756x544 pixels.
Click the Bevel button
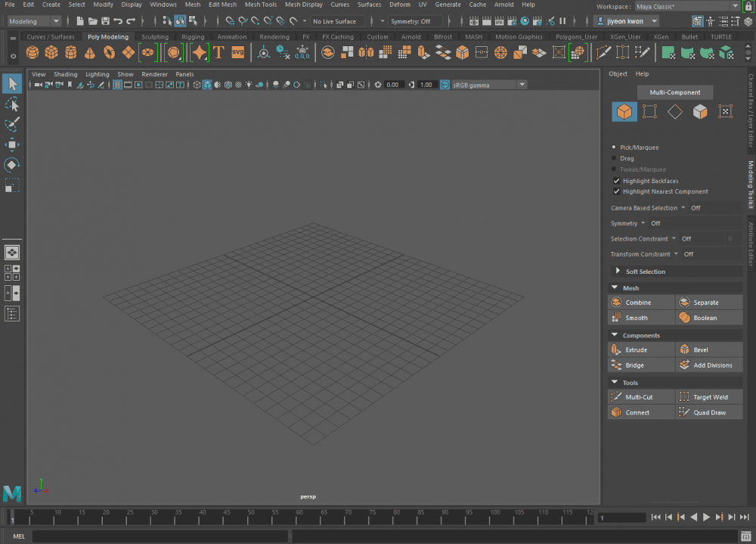tap(709, 350)
